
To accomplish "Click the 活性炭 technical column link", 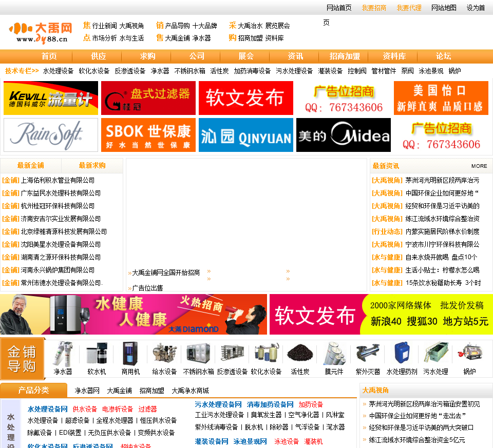I will click(x=219, y=71).
